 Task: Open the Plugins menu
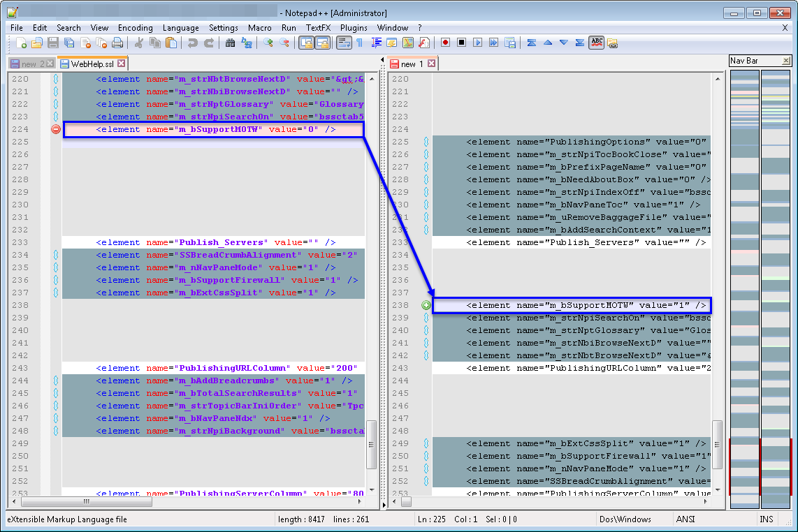pyautogui.click(x=354, y=28)
